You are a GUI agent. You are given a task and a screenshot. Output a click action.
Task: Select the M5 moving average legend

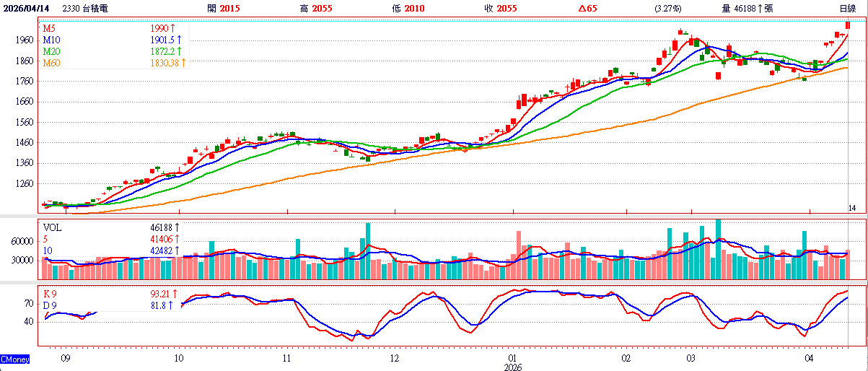coord(49,28)
